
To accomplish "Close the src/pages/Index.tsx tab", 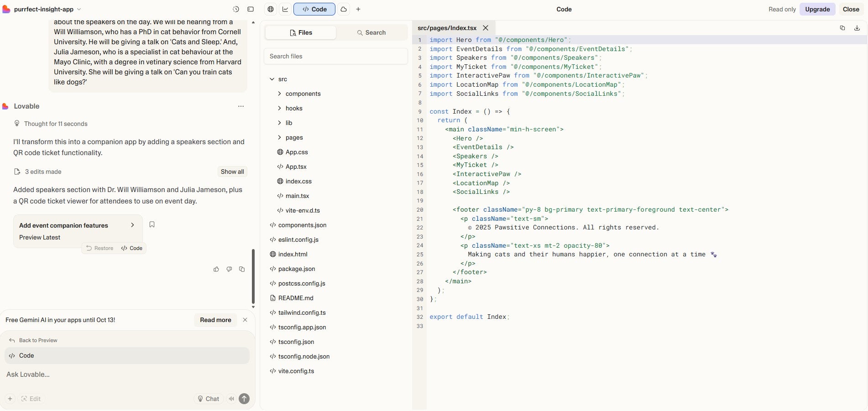I will pyautogui.click(x=486, y=28).
